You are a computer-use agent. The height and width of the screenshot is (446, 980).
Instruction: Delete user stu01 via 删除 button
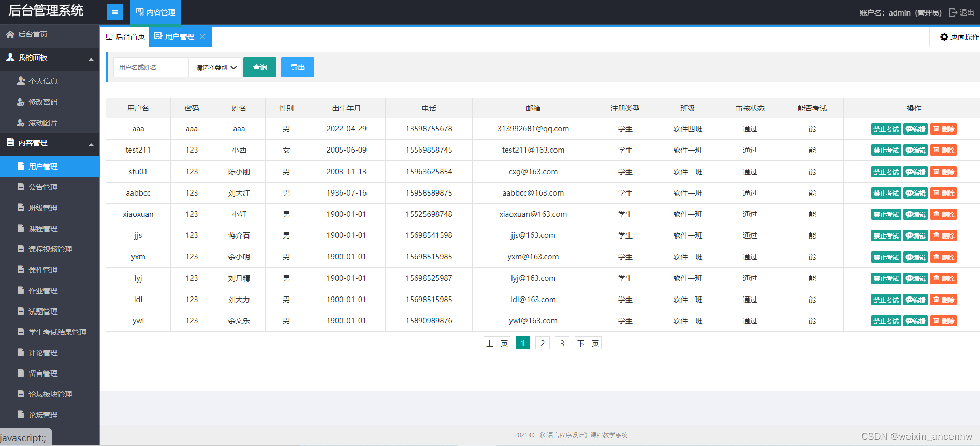(x=944, y=172)
